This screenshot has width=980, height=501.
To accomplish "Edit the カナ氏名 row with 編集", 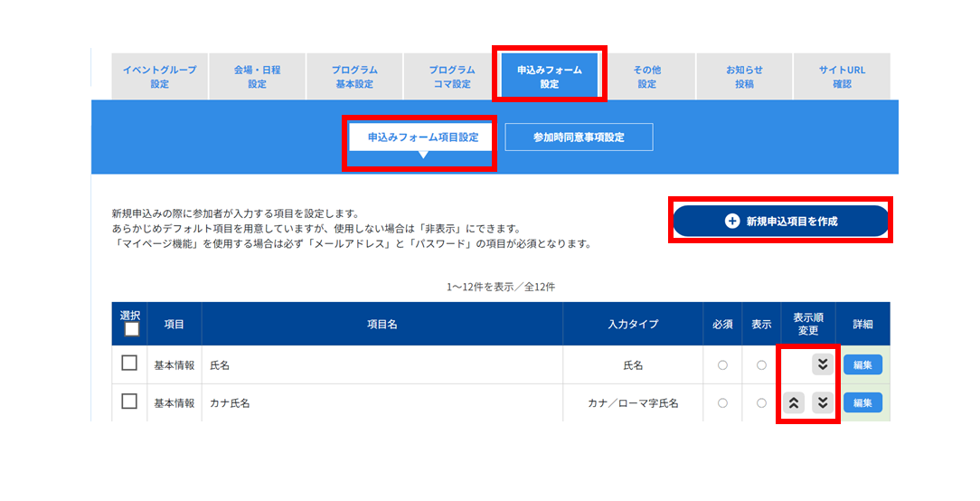I will [862, 402].
